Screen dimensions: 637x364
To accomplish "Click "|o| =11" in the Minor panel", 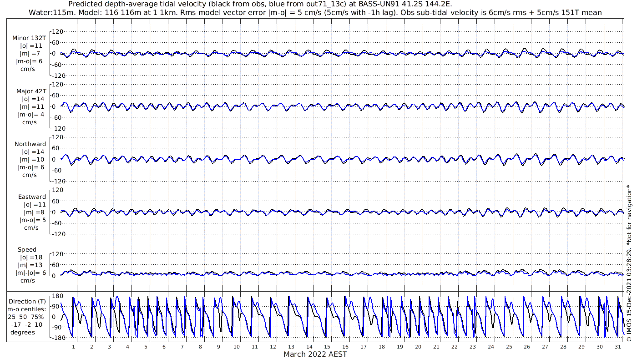I will pos(31,46).
